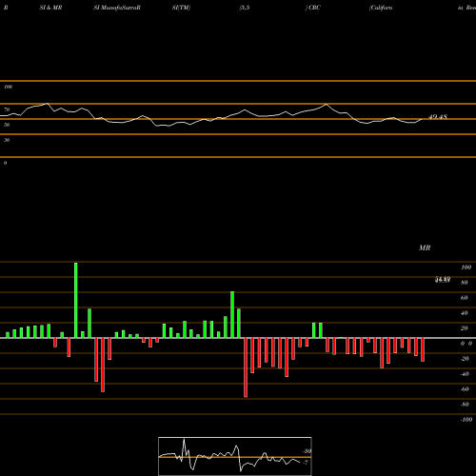Click the MR axis label -40
Viewport: 476px width, 476px height.
click(465, 374)
